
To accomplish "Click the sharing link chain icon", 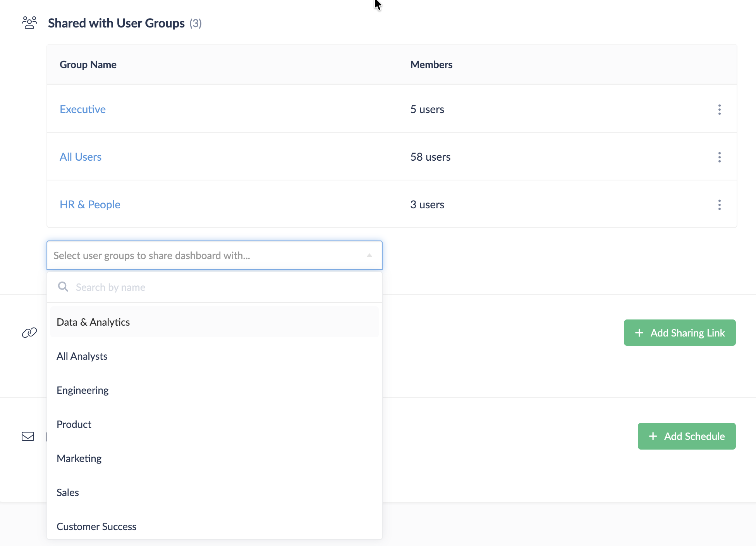I will 29,332.
